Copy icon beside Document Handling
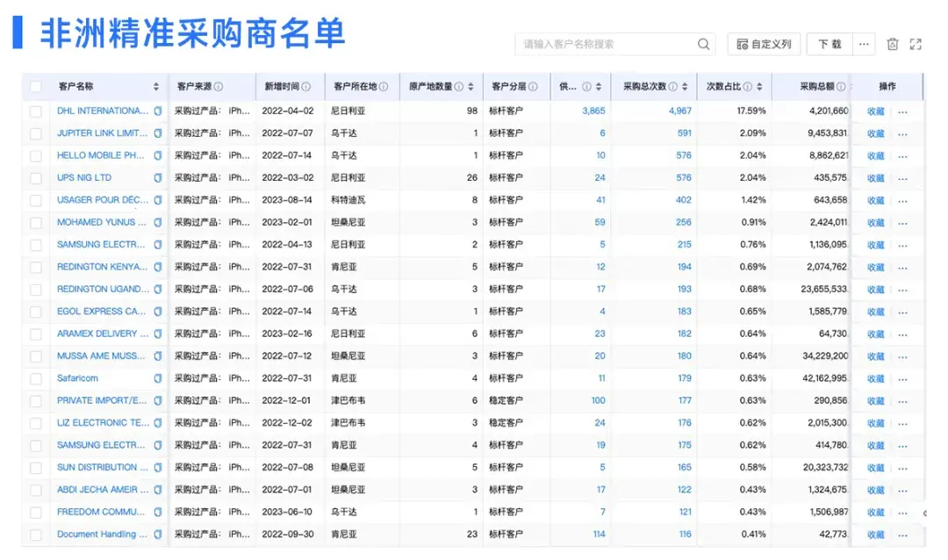 click(158, 535)
